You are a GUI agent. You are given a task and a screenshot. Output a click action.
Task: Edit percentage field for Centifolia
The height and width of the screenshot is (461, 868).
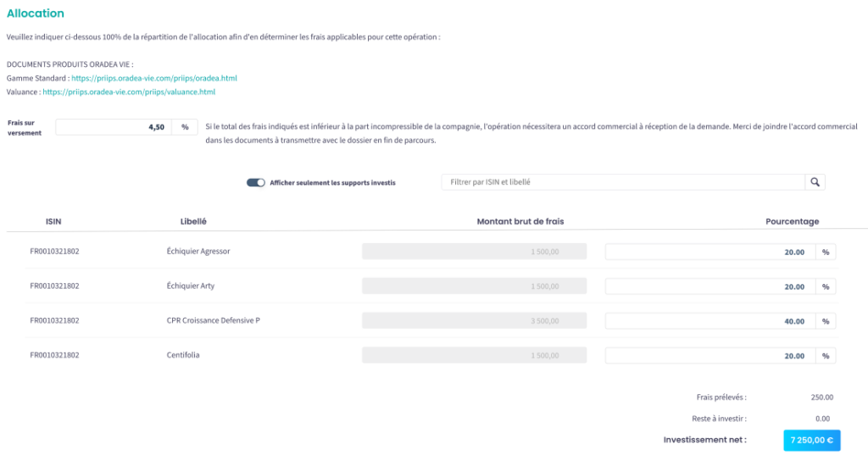(709, 356)
